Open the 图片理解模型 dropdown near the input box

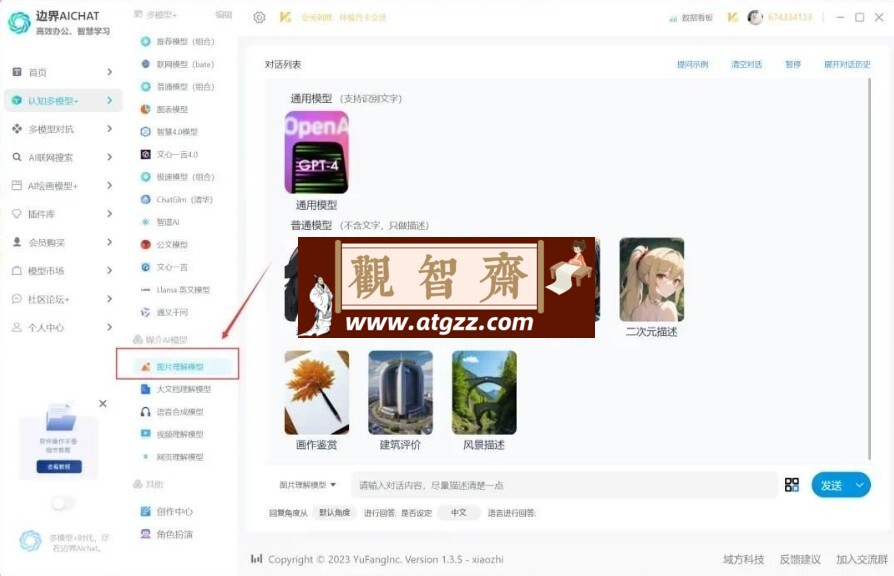pyautogui.click(x=307, y=485)
